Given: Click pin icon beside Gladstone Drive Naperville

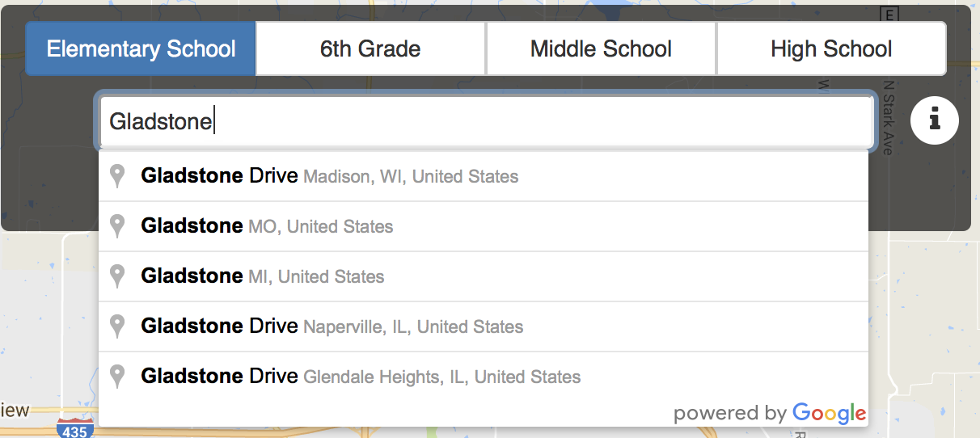Looking at the screenshot, I should click(117, 326).
